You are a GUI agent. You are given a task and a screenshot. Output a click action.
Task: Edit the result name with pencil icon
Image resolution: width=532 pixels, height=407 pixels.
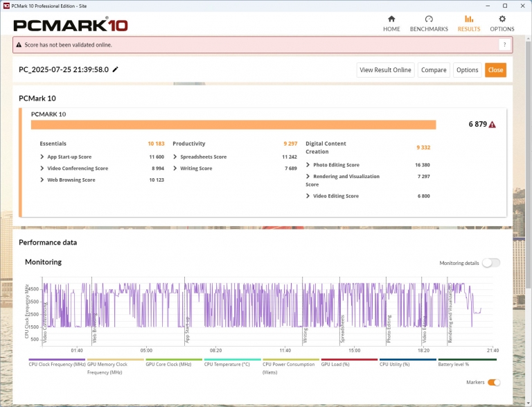(116, 69)
